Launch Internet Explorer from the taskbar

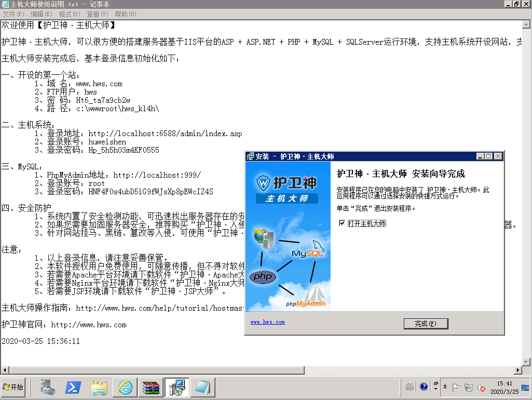125,388
